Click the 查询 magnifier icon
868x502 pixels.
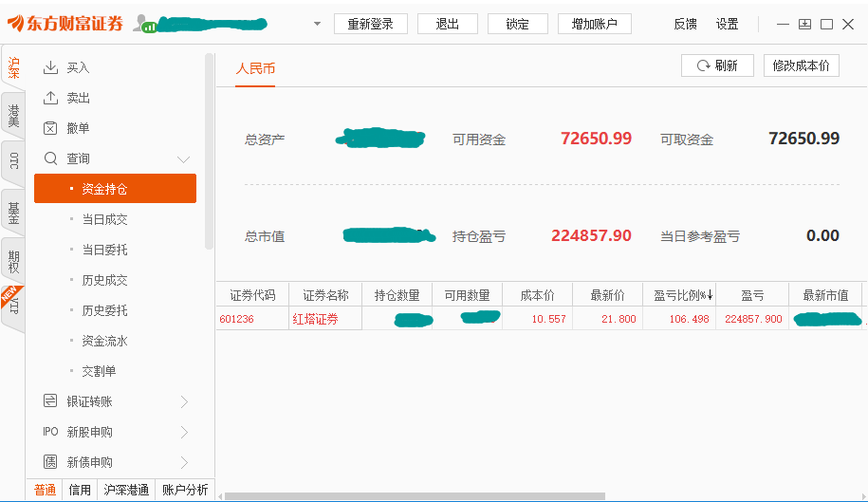pos(50,158)
